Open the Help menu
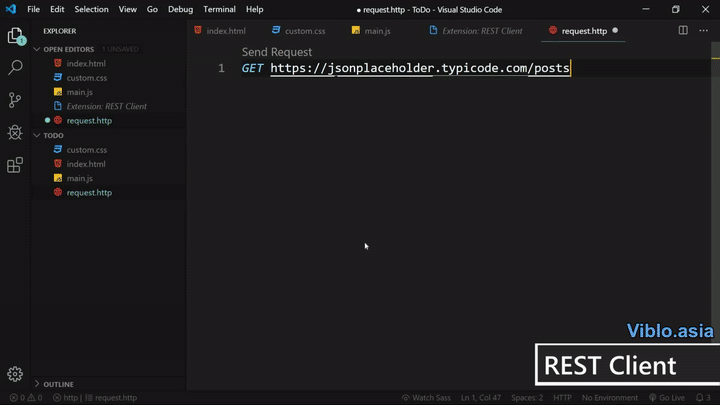 (254, 9)
